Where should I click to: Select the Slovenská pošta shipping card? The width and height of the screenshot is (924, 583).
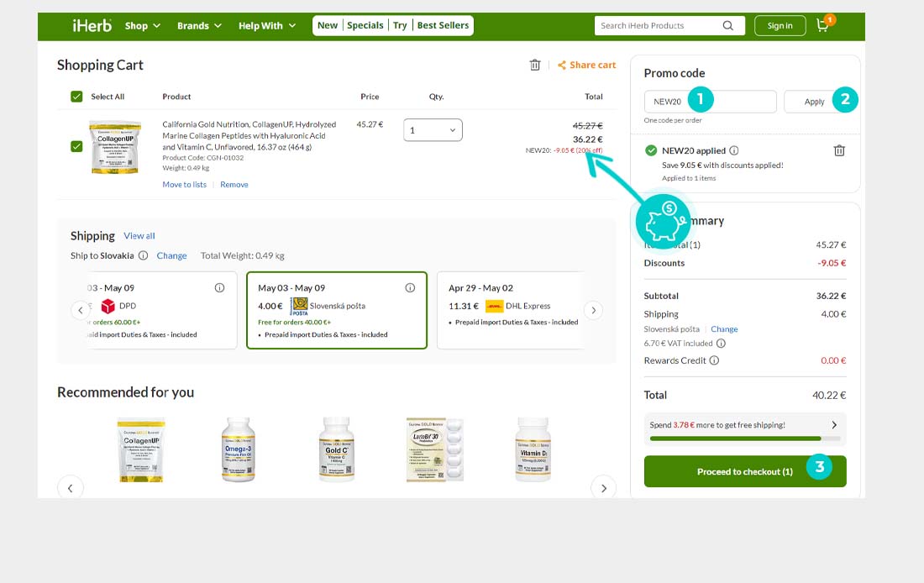click(x=337, y=310)
